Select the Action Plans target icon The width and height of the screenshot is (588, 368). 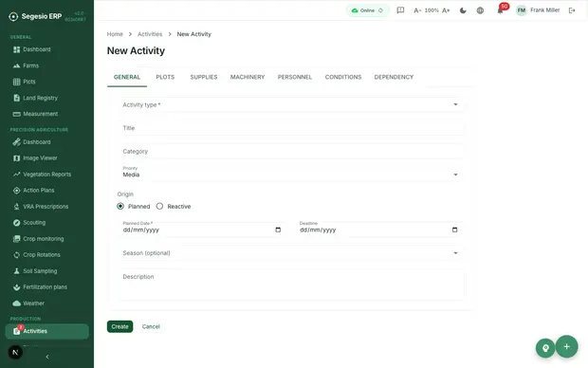point(16,191)
